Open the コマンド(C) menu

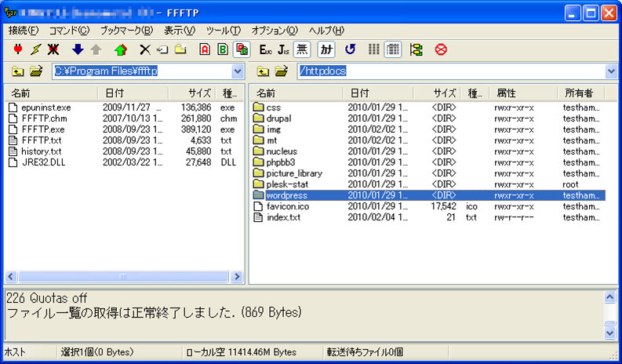pyautogui.click(x=70, y=31)
